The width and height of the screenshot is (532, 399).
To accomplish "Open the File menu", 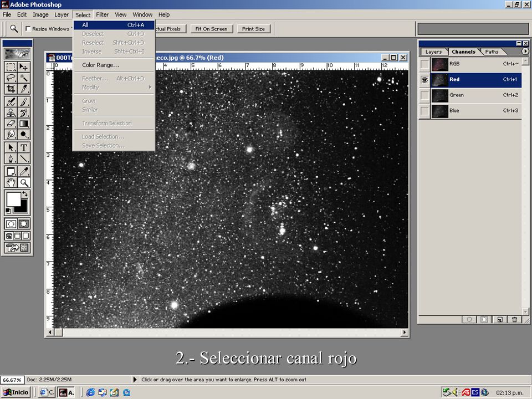I will 7,14.
